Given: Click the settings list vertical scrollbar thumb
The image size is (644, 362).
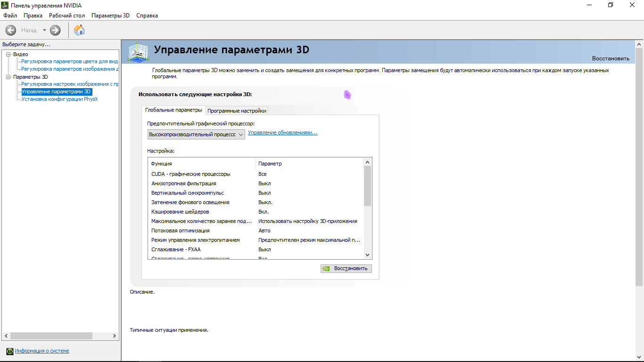Looking at the screenshot, I should tap(368, 186).
